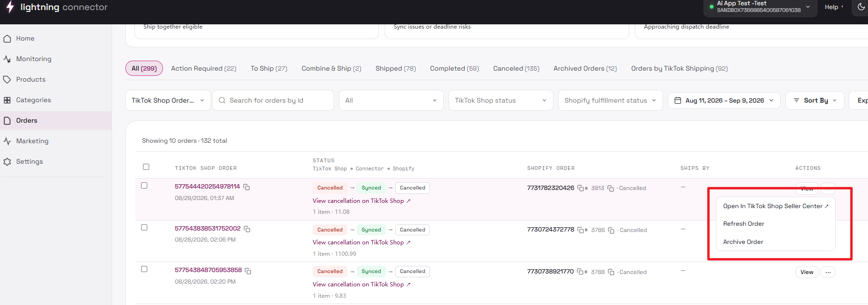Open the Completed (59) tab
This screenshot has height=305, width=868.
click(x=454, y=68)
